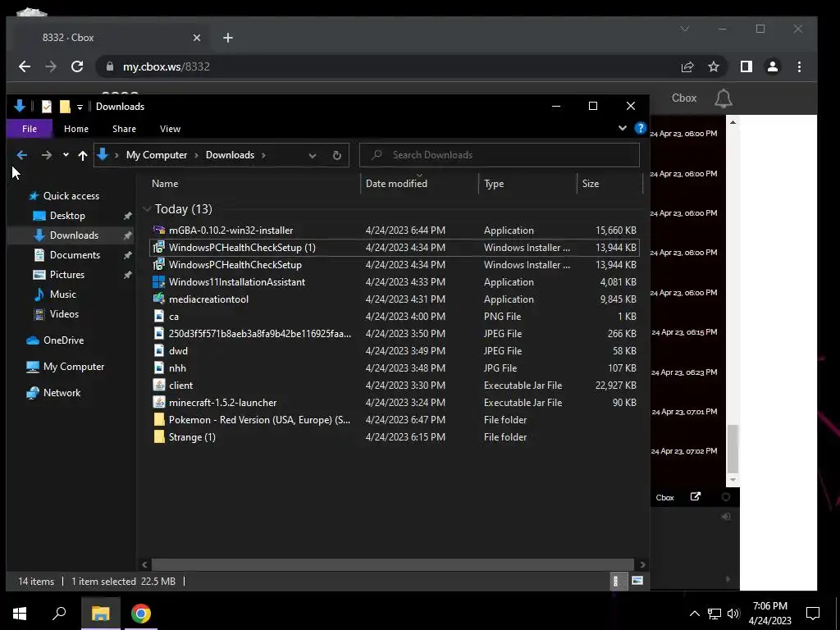Sort by Date modified column header
Screen dimensions: 840x630
click(396, 183)
